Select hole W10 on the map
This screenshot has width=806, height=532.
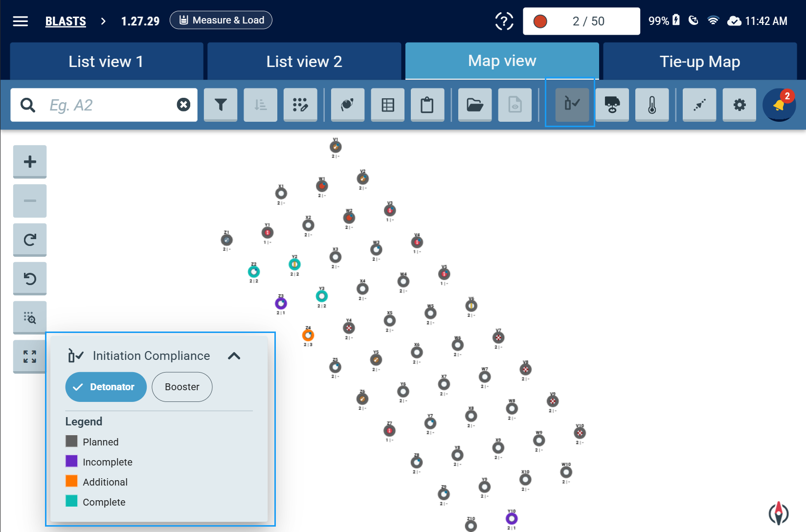[x=566, y=472]
